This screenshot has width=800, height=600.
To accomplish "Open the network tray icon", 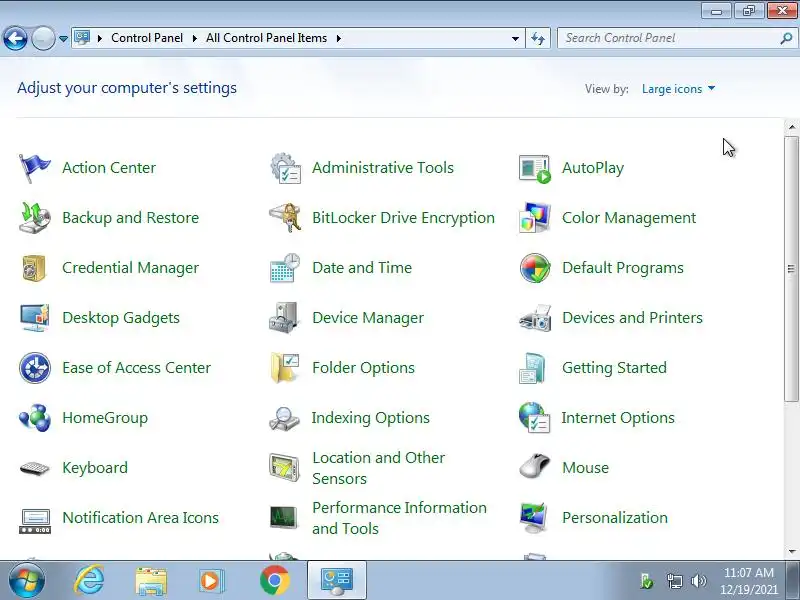I will click(674, 581).
